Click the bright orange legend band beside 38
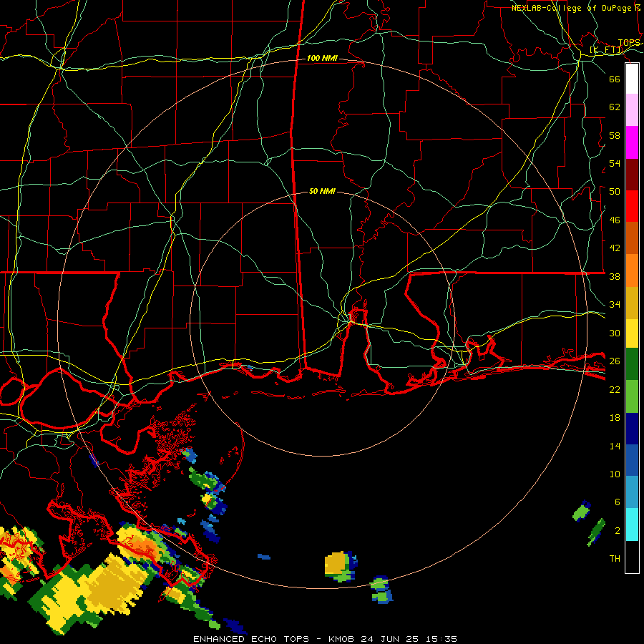644x644 pixels. pyautogui.click(x=632, y=270)
